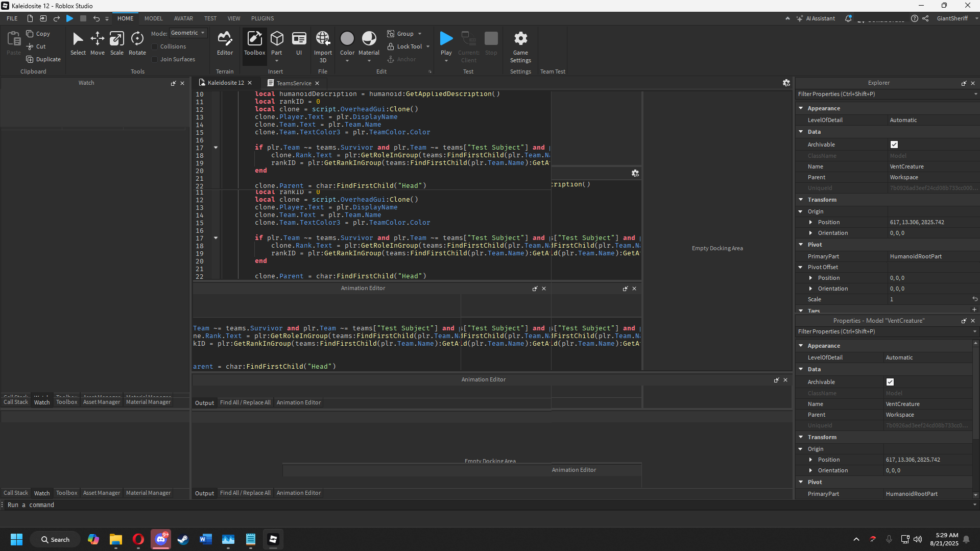Open AI Assistant
980x551 pixels.
click(x=816, y=18)
